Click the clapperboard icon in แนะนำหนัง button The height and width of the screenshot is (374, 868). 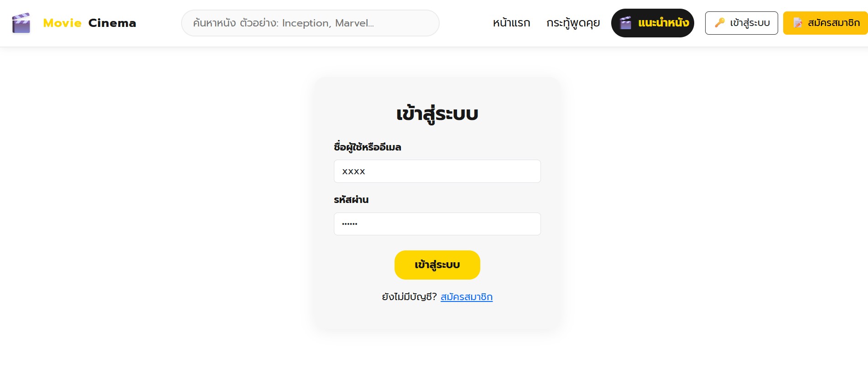[x=626, y=23]
